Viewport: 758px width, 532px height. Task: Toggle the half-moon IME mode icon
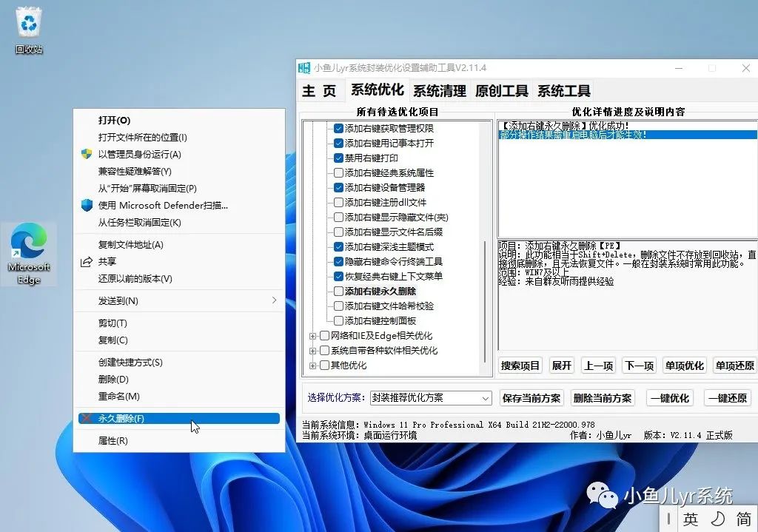pos(717,519)
